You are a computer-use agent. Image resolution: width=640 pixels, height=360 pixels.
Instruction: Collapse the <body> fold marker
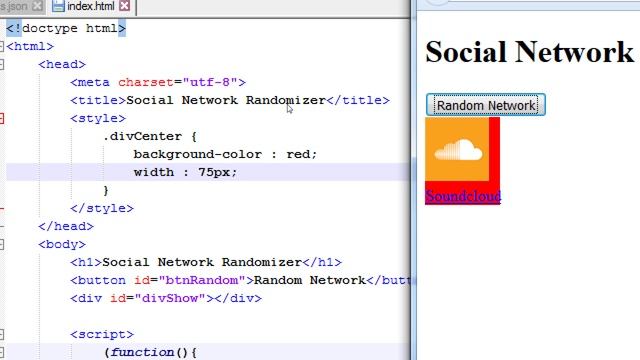[1, 244]
